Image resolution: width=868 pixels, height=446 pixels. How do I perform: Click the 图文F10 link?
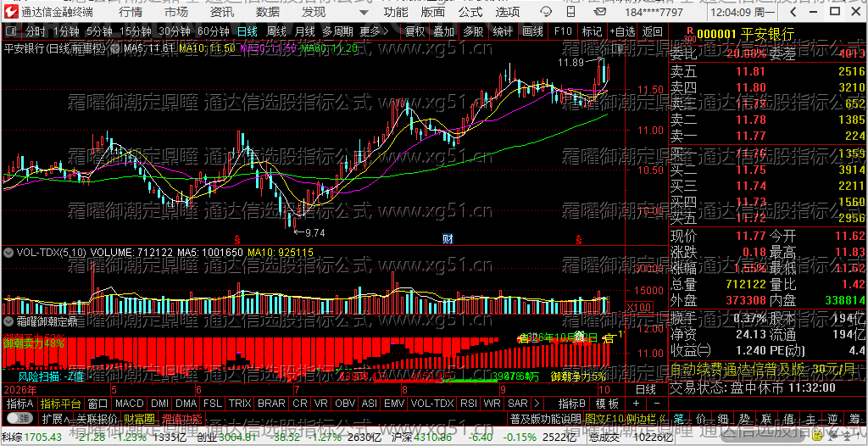(604, 418)
